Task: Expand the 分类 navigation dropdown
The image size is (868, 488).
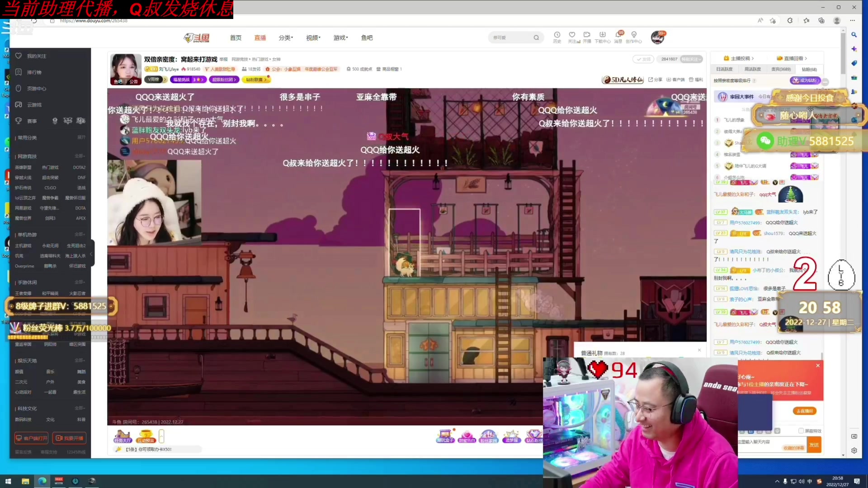Action: (286, 38)
